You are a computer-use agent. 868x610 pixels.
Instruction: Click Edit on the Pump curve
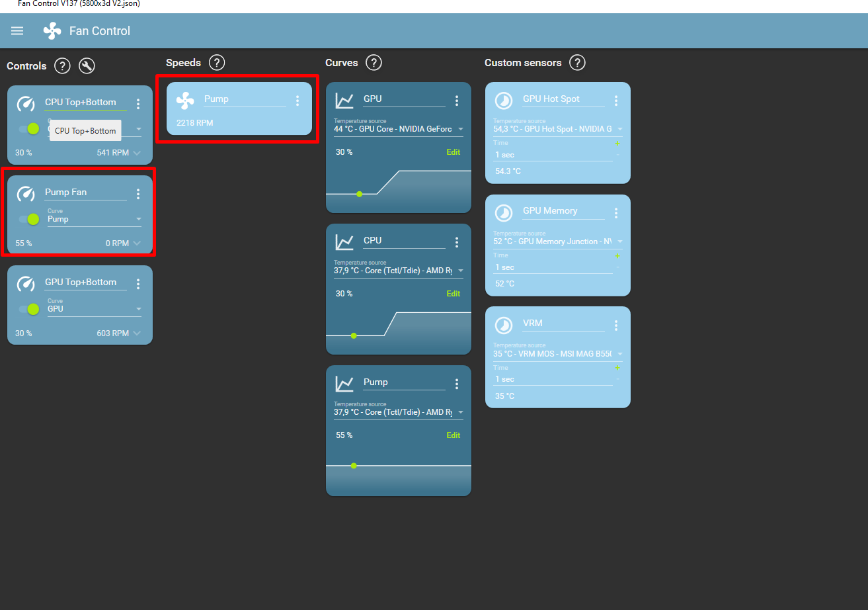[453, 435]
